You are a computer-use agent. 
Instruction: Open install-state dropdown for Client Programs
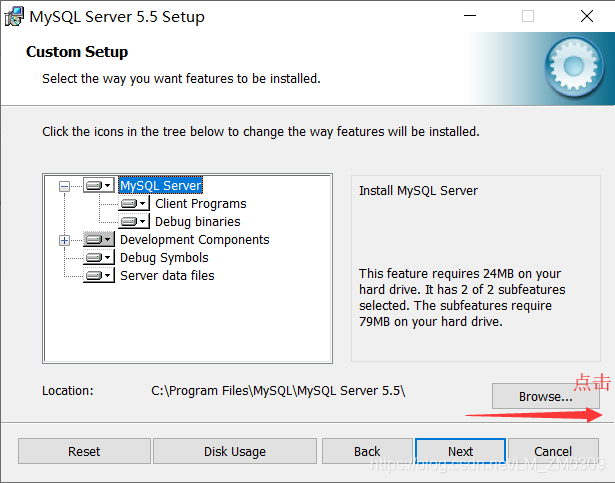[134, 203]
